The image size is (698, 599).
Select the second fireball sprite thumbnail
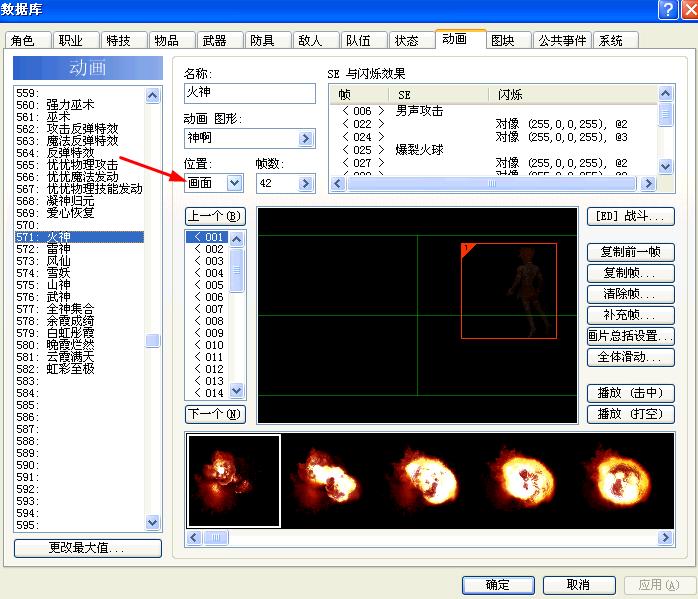[x=330, y=481]
